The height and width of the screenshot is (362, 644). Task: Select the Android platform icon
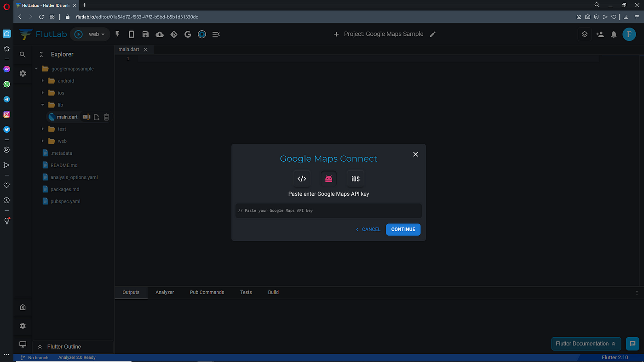(x=328, y=179)
